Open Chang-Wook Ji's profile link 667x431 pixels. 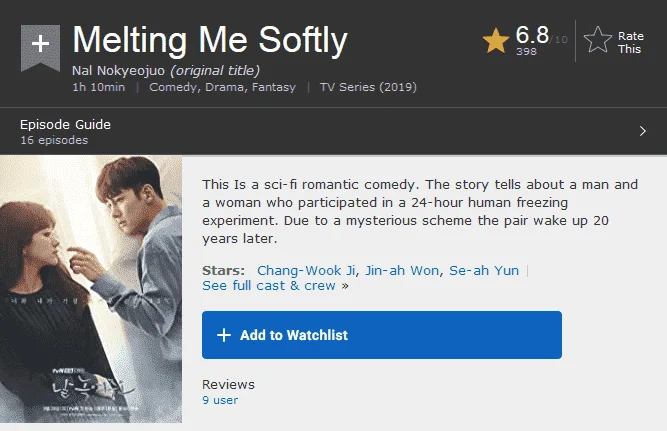(306, 271)
